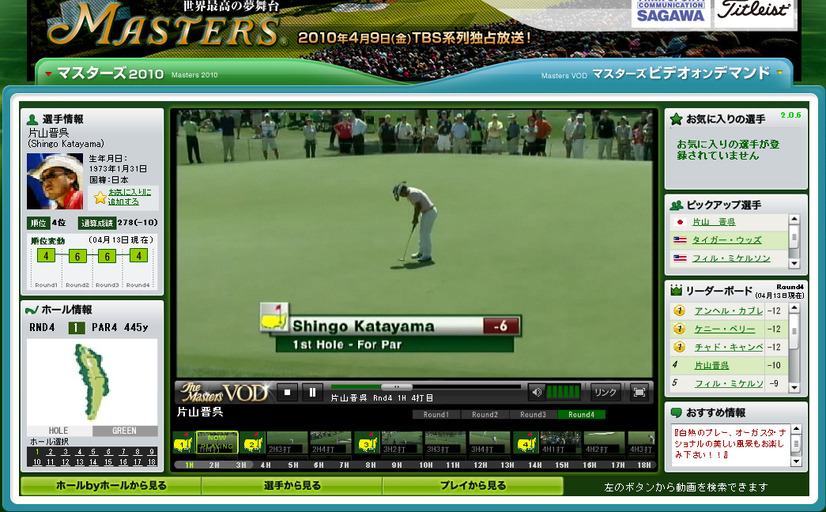Expand マスターズビデオオンデマンド dropdown arrow
The image size is (826, 512).
point(780,73)
